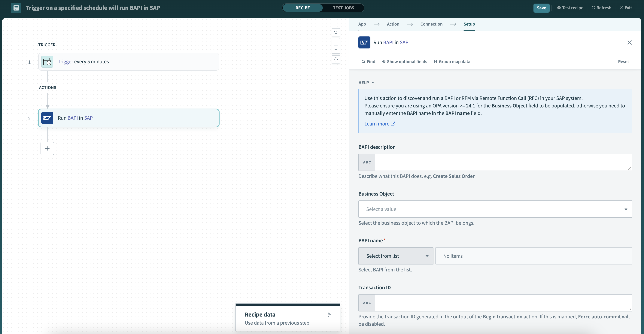Click the BAPI description input field
The height and width of the screenshot is (334, 644).
point(503,162)
